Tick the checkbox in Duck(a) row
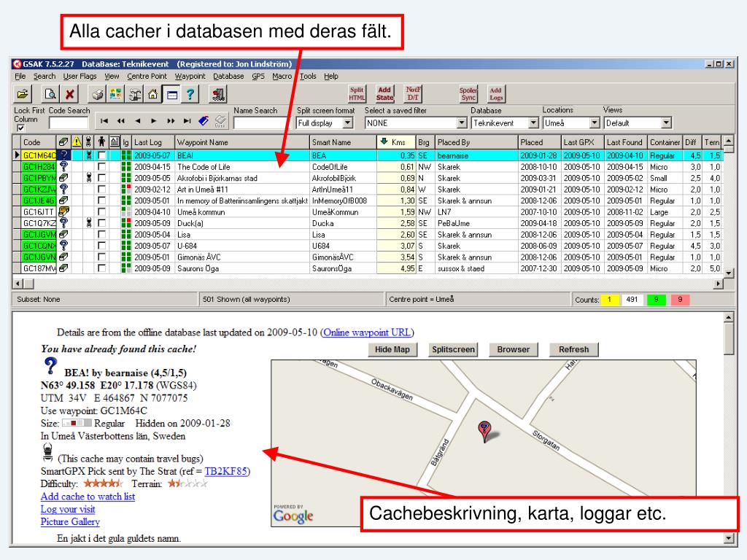 101,223
